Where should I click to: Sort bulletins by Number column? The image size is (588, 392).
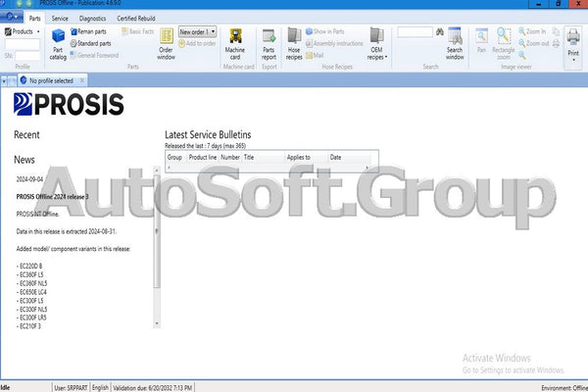[x=230, y=157]
